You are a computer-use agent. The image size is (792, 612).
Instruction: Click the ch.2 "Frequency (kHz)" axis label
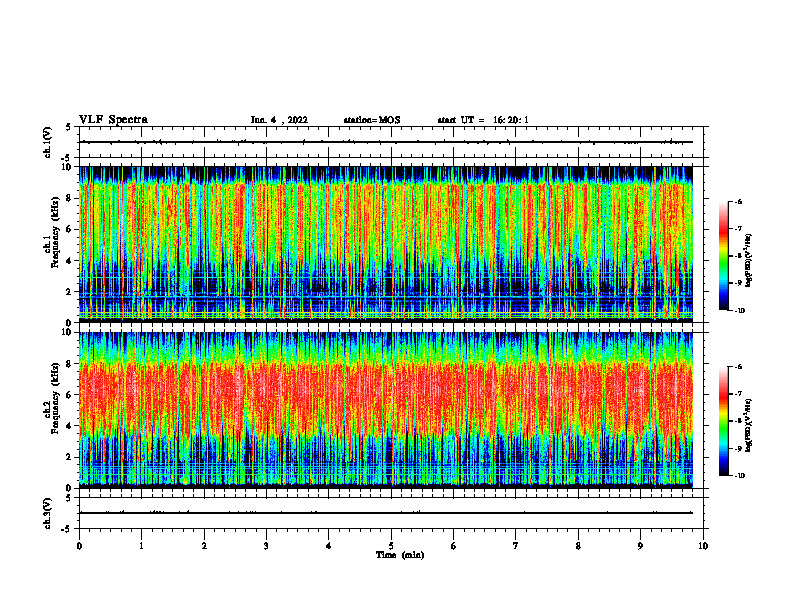tap(56, 398)
